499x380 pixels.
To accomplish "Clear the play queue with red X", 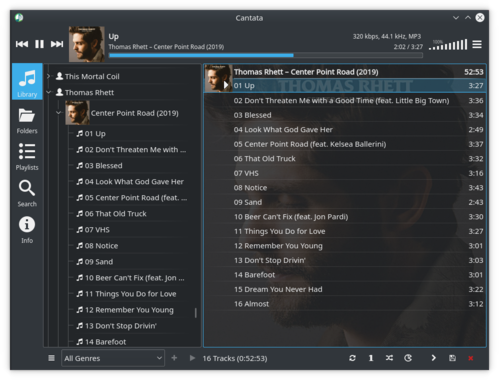I will pyautogui.click(x=471, y=358).
